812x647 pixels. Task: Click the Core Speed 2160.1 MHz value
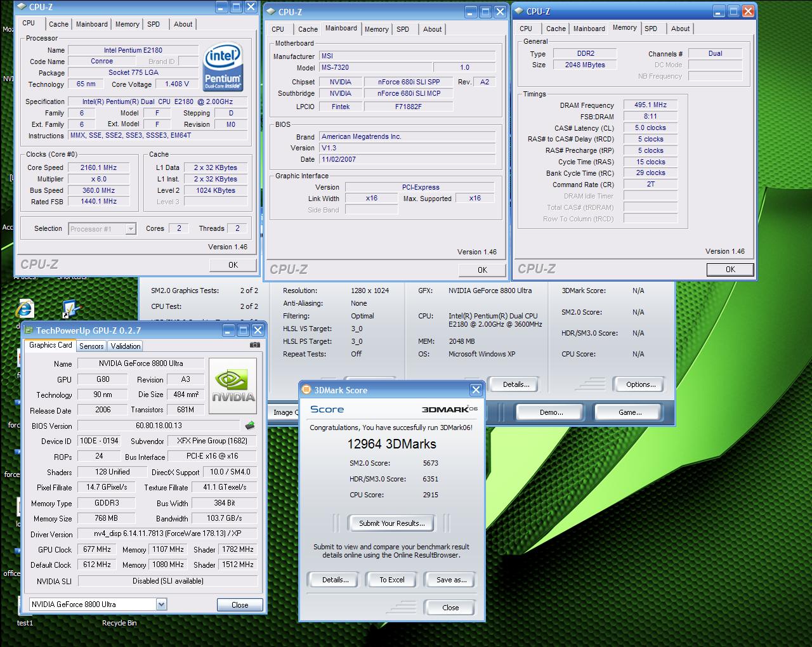(98, 167)
